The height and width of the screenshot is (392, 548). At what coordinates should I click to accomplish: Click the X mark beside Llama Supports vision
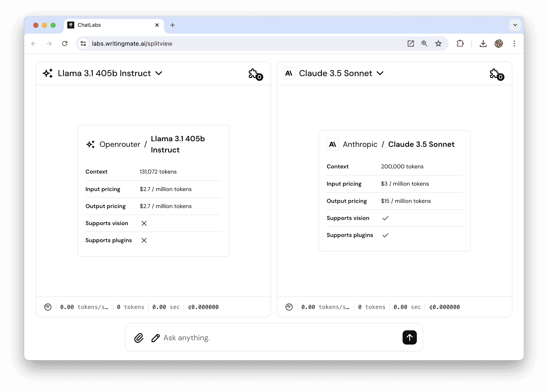(144, 223)
